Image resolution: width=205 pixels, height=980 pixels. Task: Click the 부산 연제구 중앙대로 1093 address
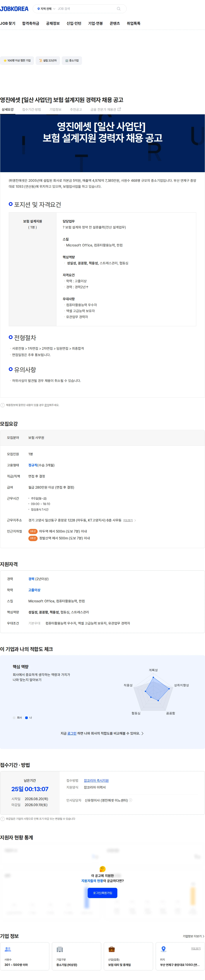[180, 964]
